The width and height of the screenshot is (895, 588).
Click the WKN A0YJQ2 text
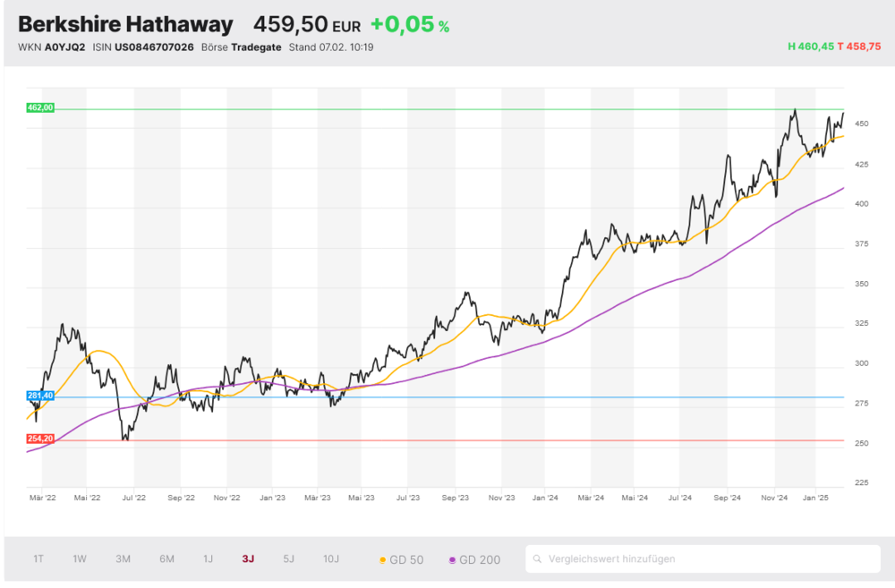coord(51,47)
